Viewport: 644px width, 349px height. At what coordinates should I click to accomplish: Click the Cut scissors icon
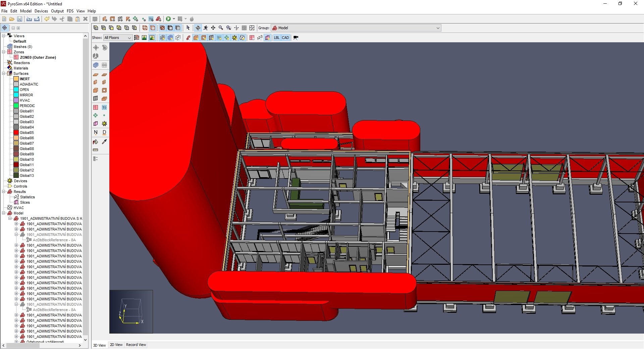(62, 19)
